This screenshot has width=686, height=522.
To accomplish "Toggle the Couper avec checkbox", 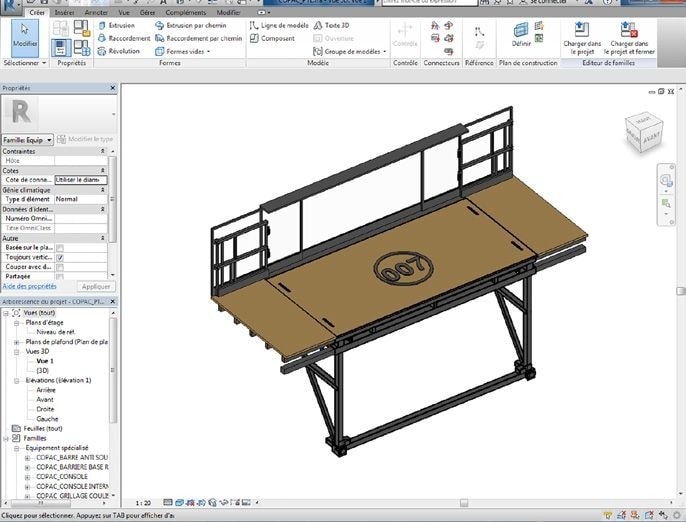I will pyautogui.click(x=60, y=267).
